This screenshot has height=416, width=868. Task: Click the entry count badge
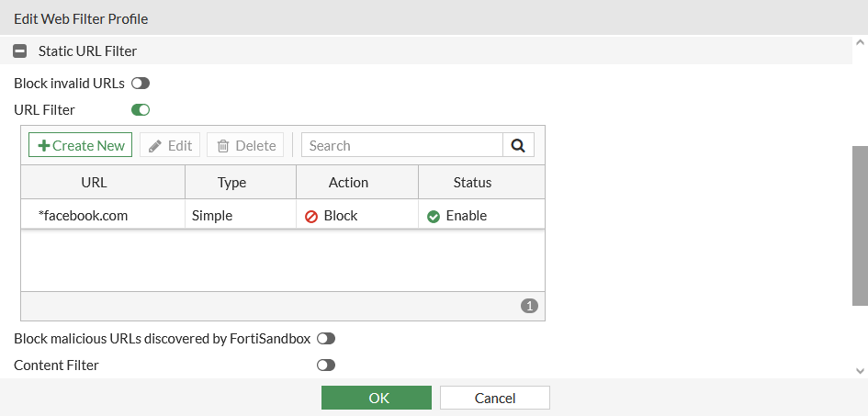(x=529, y=306)
